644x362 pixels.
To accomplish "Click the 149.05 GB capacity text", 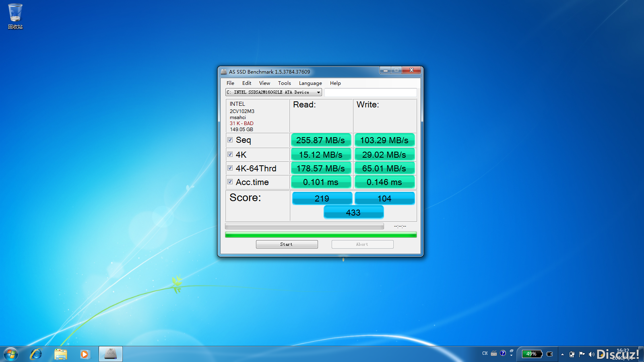I will coord(242,130).
